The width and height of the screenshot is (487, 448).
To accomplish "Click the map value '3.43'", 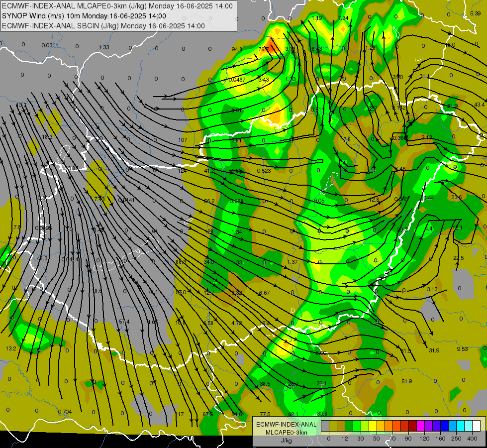I will [x=263, y=80].
